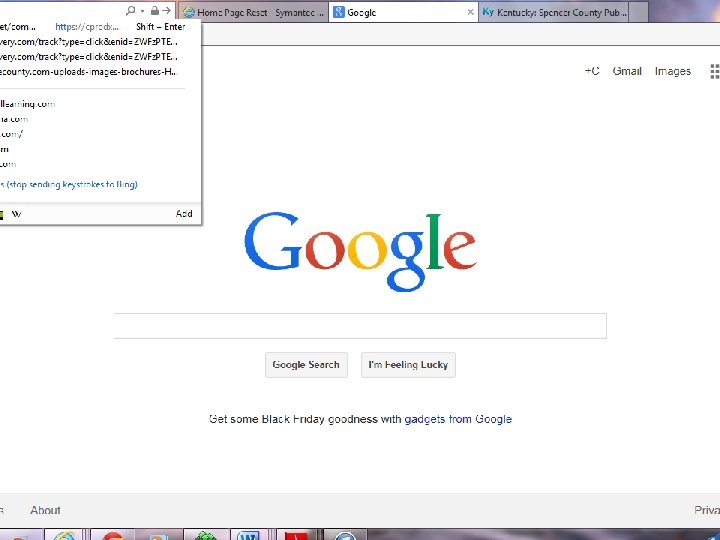Open the About link in footer
720x540 pixels.
[x=45, y=510]
